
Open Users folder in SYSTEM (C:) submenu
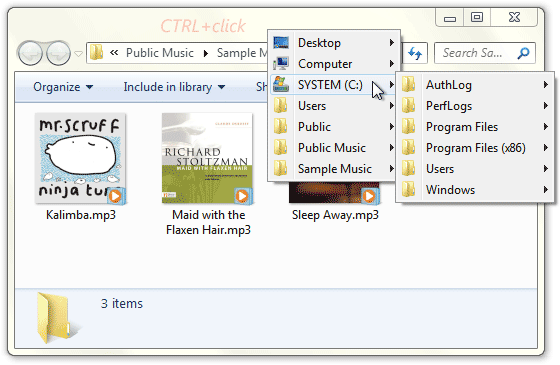(475, 169)
